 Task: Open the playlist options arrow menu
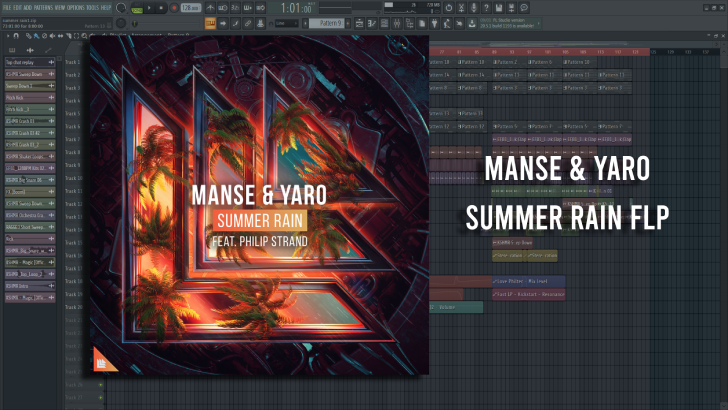point(7,36)
